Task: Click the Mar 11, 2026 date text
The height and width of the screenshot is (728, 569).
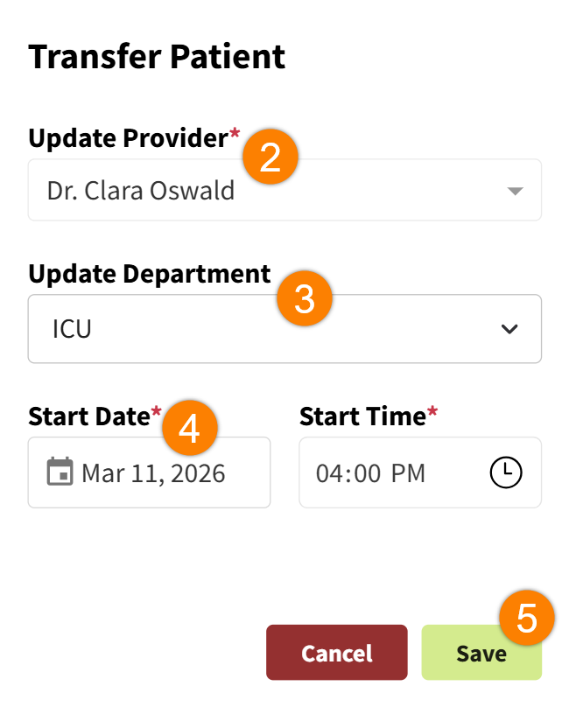Action: 153,473
